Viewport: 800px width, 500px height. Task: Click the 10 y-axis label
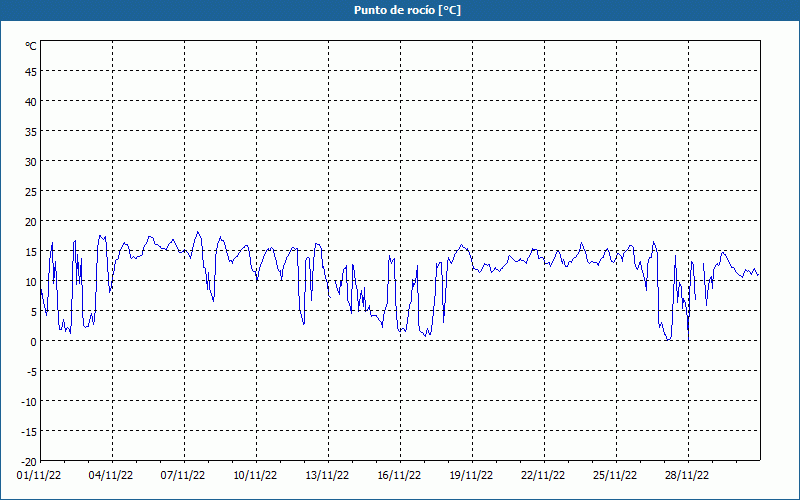click(x=31, y=282)
